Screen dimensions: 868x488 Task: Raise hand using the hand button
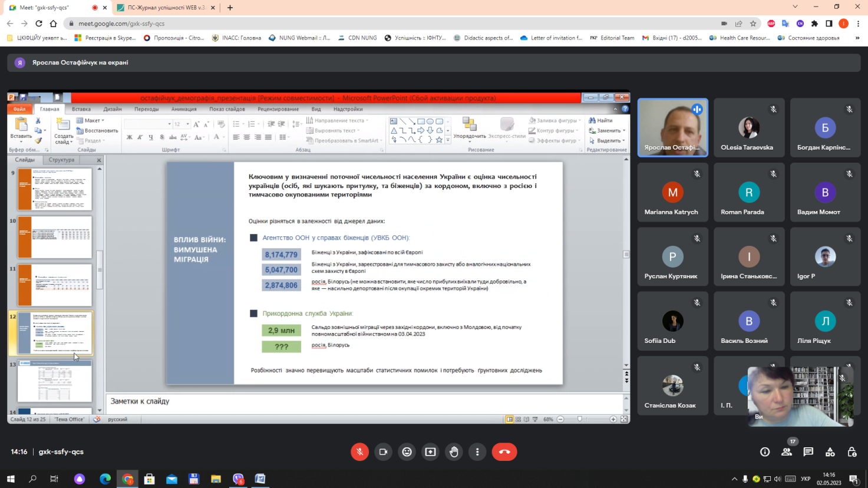(x=454, y=452)
